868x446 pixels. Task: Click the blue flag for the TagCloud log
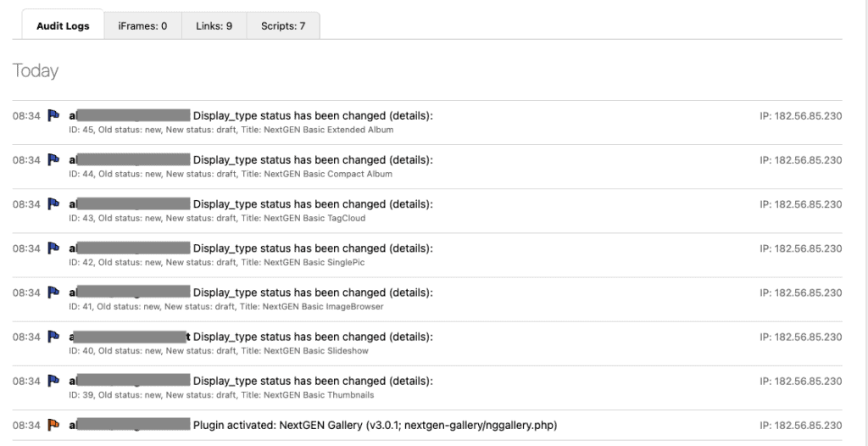[53, 203]
